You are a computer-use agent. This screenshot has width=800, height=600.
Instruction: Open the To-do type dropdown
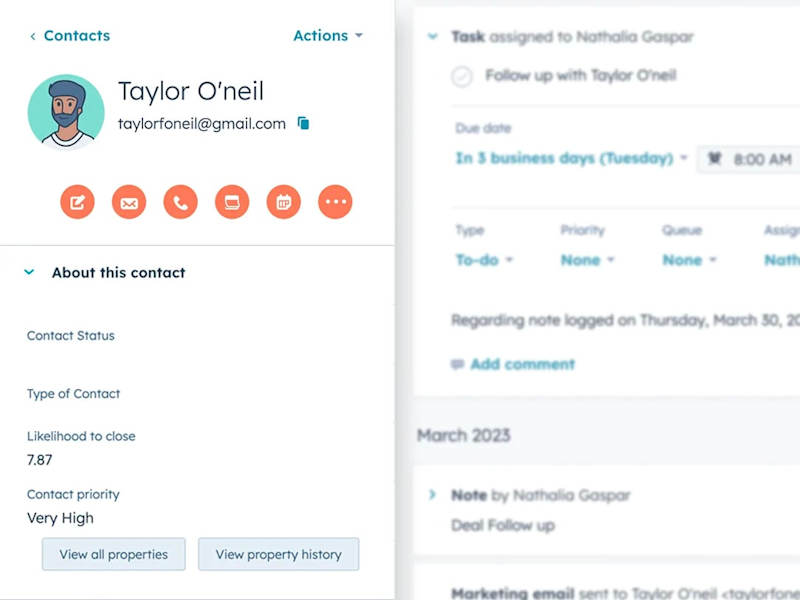click(484, 260)
